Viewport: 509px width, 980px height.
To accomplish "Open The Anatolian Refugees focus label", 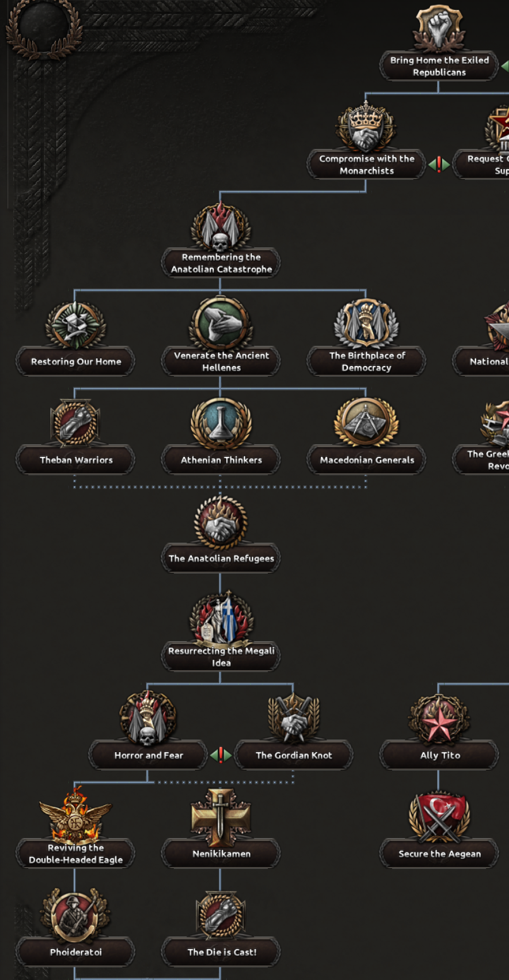I will click(221, 558).
